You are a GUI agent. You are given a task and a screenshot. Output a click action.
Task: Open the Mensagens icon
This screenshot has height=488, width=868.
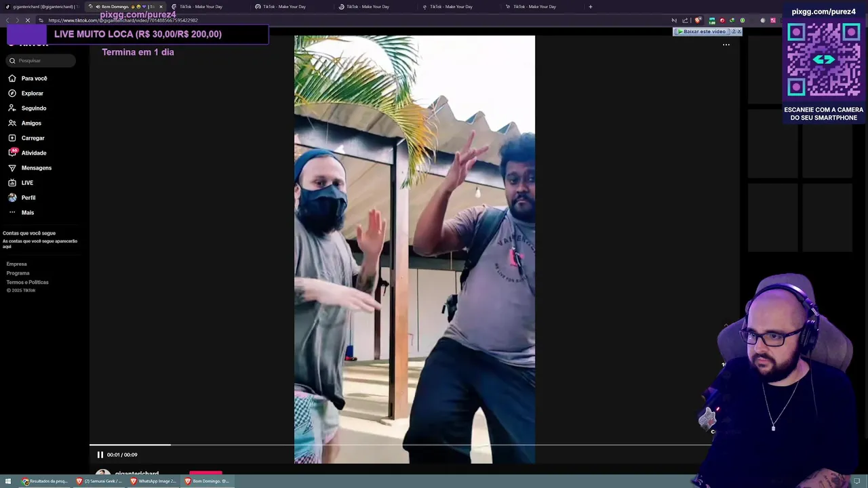12,168
